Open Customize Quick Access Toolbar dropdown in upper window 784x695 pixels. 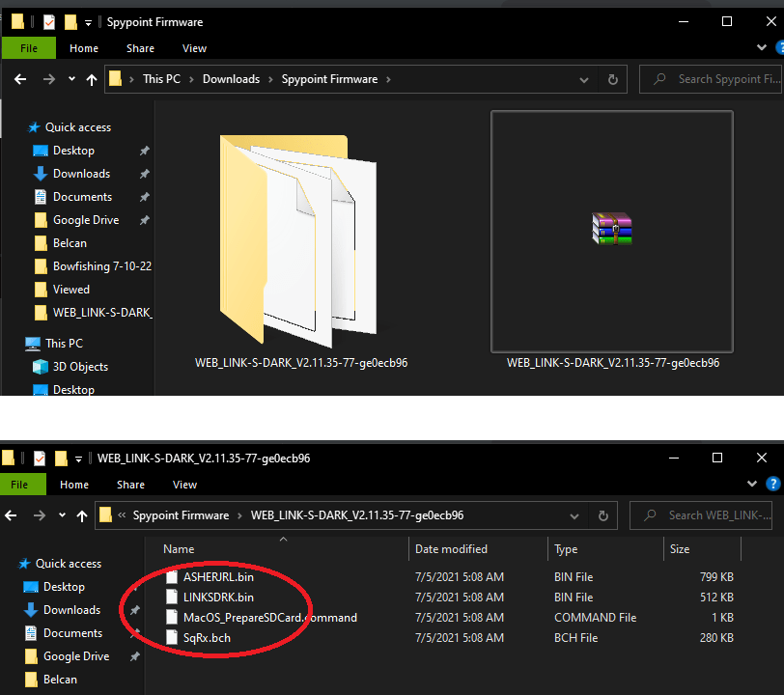pos(89,23)
